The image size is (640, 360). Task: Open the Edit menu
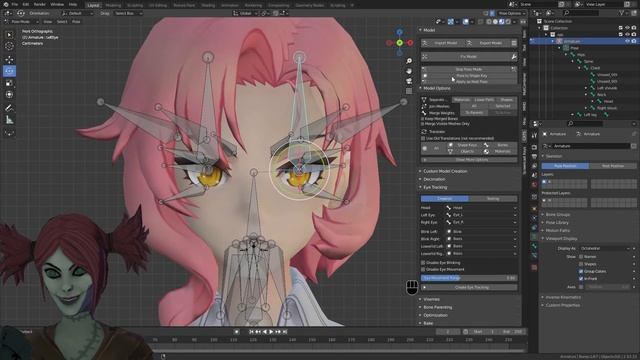[x=26, y=4]
